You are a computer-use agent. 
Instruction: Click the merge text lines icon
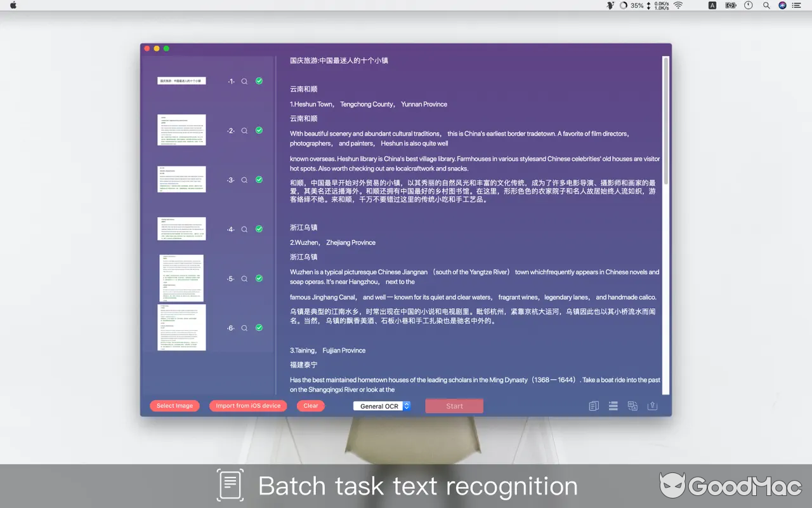(613, 405)
